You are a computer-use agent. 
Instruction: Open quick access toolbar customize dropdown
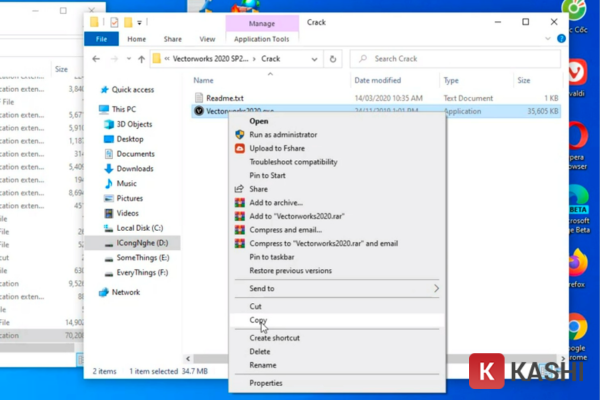(140, 23)
